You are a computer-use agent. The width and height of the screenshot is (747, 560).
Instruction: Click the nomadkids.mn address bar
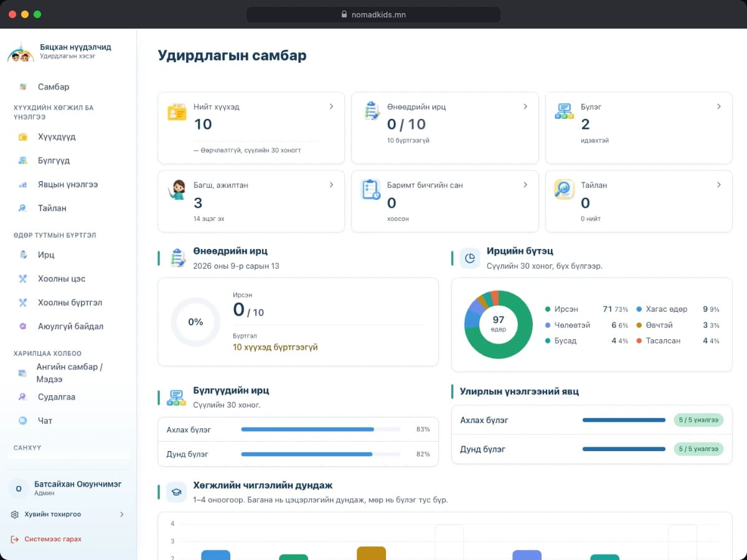click(x=374, y=14)
